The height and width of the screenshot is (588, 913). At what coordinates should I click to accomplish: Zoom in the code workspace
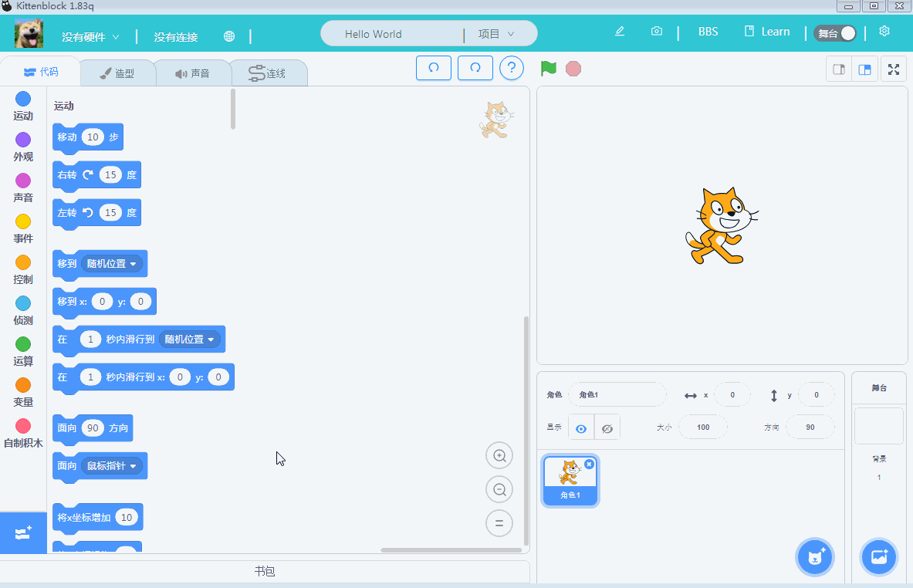499,456
